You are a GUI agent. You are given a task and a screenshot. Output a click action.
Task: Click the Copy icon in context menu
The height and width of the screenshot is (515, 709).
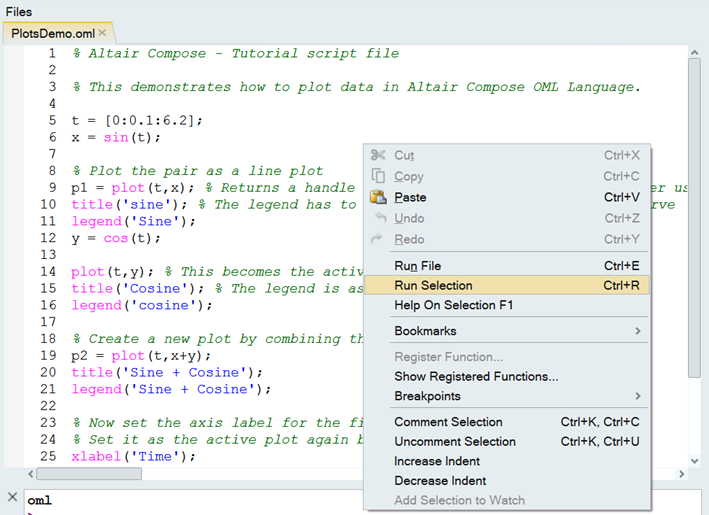pos(378,176)
